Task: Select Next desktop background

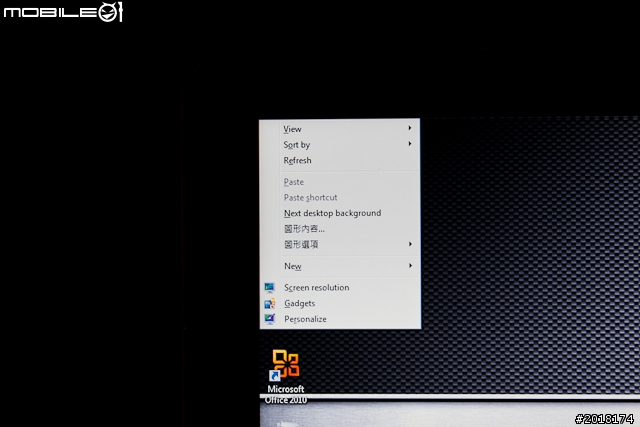Action: (x=340, y=213)
